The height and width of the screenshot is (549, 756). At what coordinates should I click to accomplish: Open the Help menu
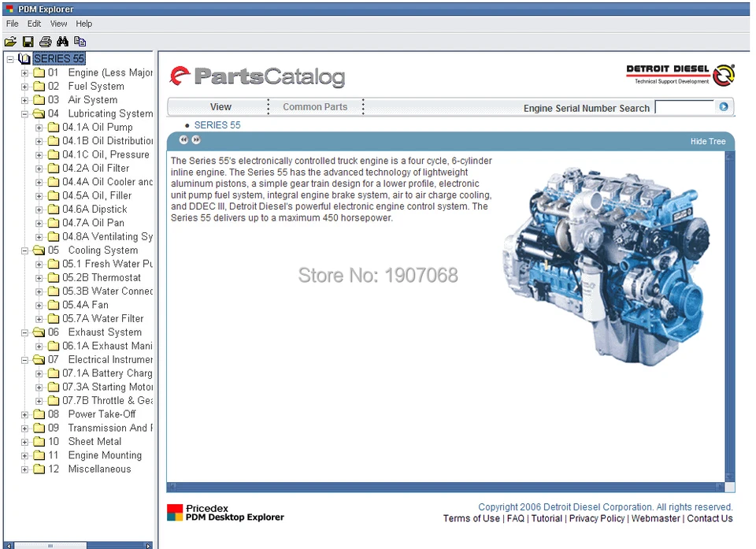[83, 24]
